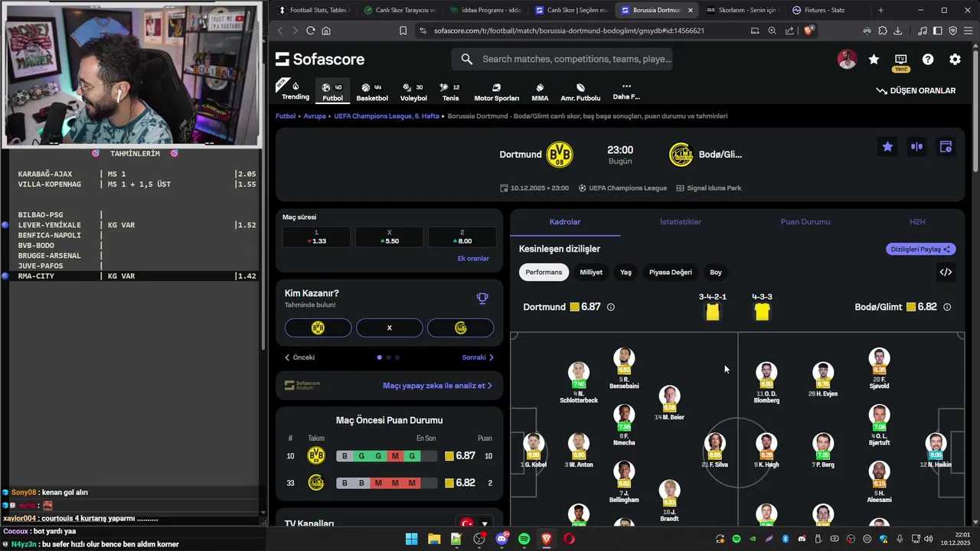The height and width of the screenshot is (551, 980).
Task: Go to the Sonraki poll card
Action: point(478,357)
